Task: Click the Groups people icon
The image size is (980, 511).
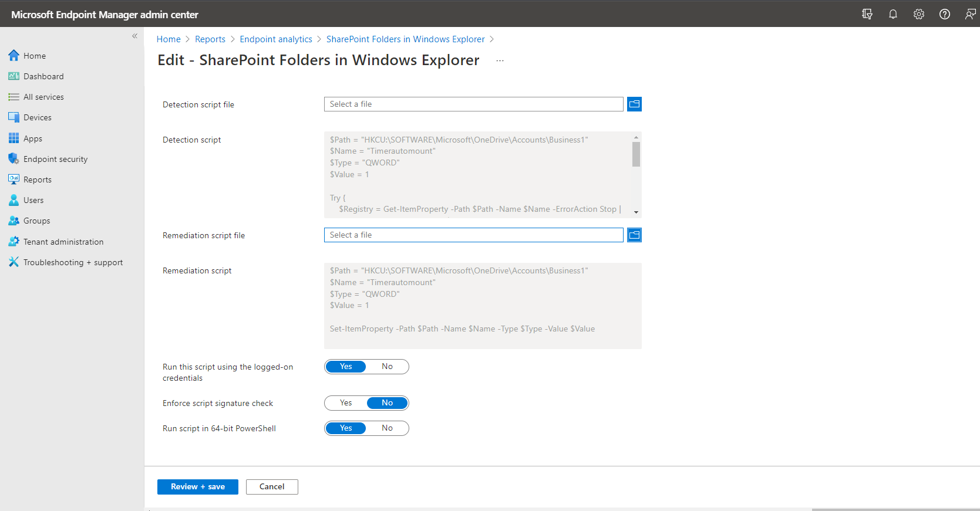Action: pos(14,221)
